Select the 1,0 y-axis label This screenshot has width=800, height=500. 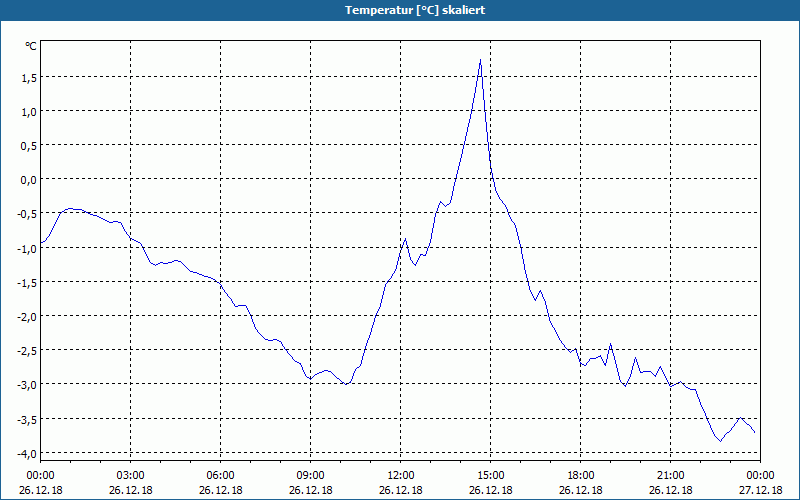29,111
